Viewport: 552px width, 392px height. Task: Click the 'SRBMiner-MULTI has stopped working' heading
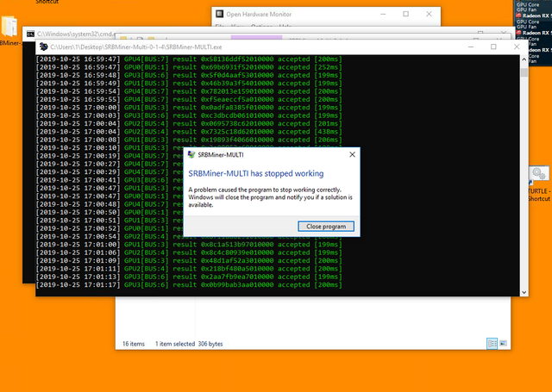point(256,173)
